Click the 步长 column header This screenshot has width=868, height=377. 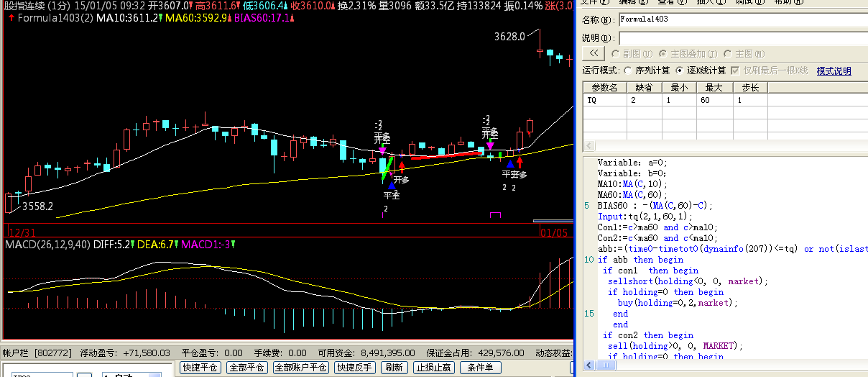(x=750, y=88)
